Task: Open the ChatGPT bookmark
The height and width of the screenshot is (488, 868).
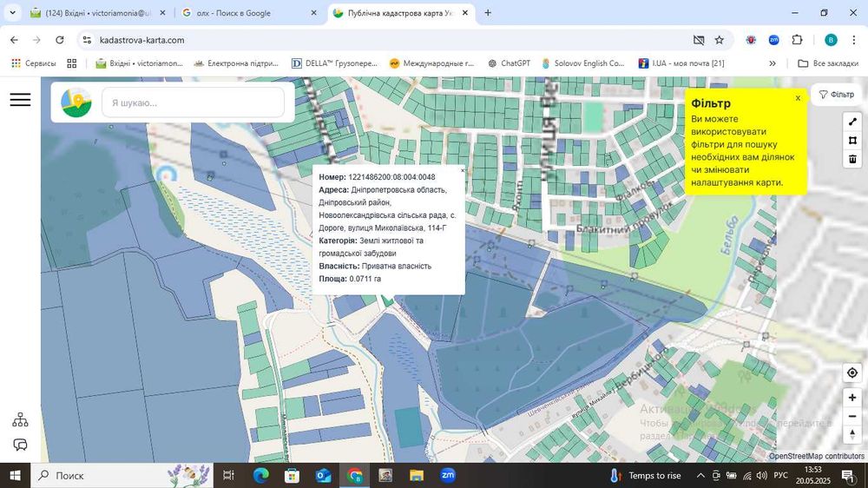Action: (509, 63)
